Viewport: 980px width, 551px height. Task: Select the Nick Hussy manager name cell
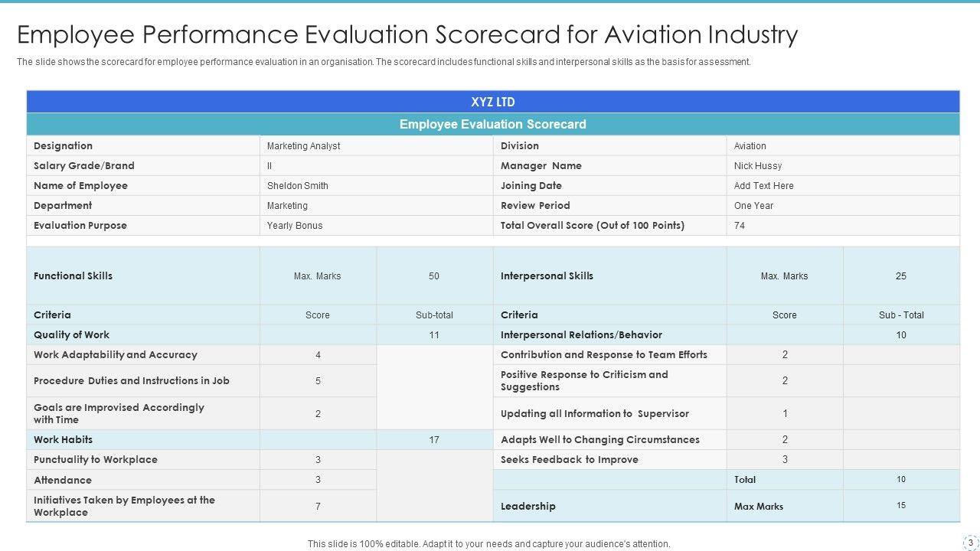click(x=758, y=166)
